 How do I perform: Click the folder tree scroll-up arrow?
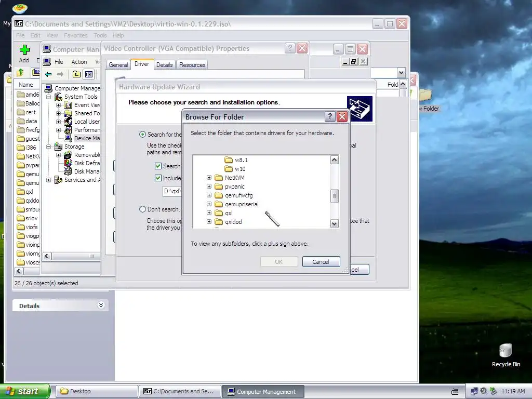[x=335, y=160]
